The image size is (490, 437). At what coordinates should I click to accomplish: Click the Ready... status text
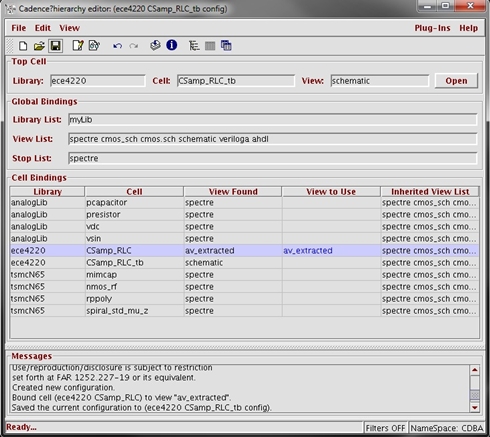pos(21,427)
